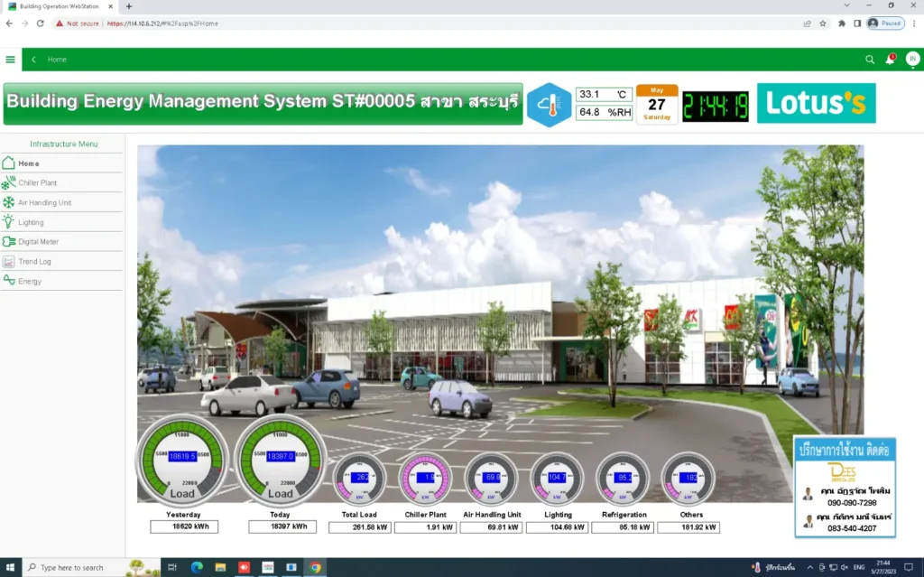This screenshot has height=577, width=924.
Task: Click the Air Handling Unit snowflake icon
Action: 8,202
